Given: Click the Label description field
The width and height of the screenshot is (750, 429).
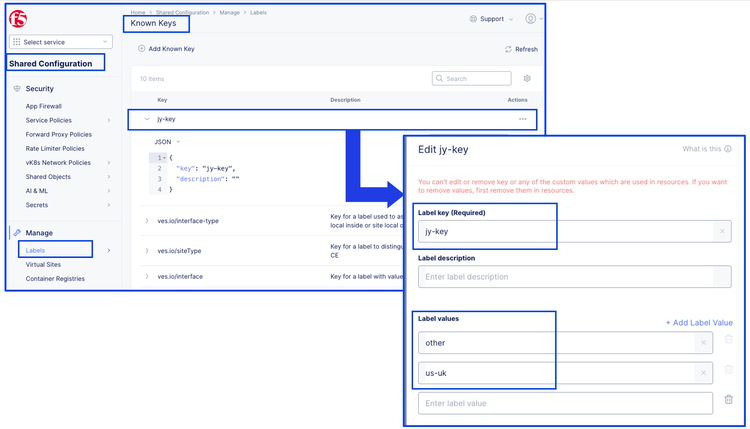Looking at the screenshot, I should 574,276.
